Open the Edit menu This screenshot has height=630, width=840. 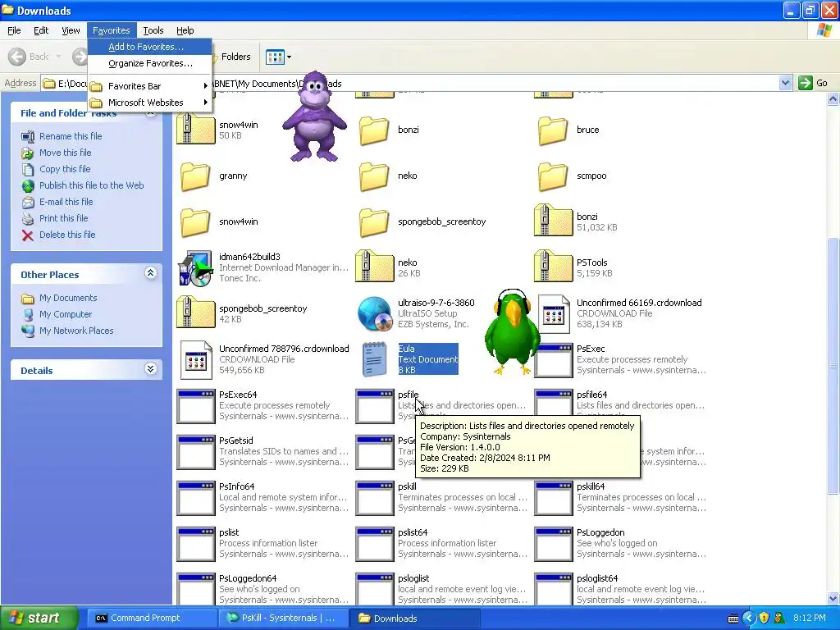tap(41, 30)
